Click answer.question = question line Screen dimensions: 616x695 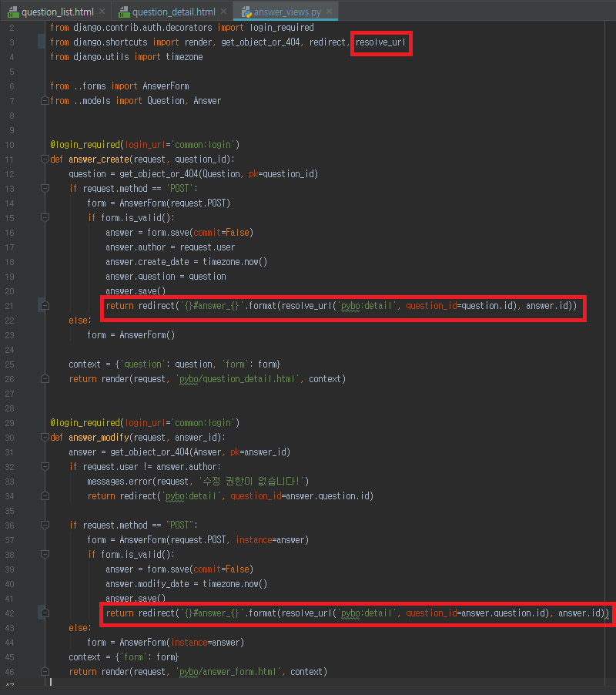(x=166, y=277)
